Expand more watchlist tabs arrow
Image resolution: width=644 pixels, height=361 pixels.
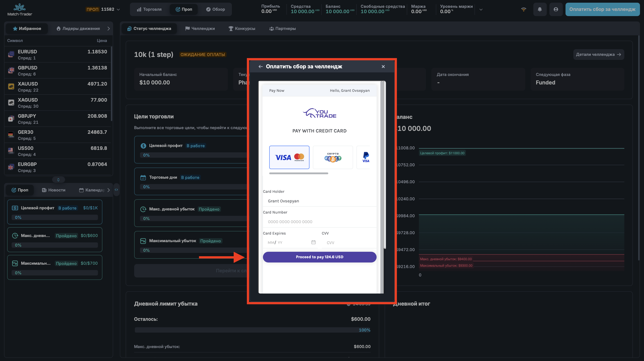[108, 28]
